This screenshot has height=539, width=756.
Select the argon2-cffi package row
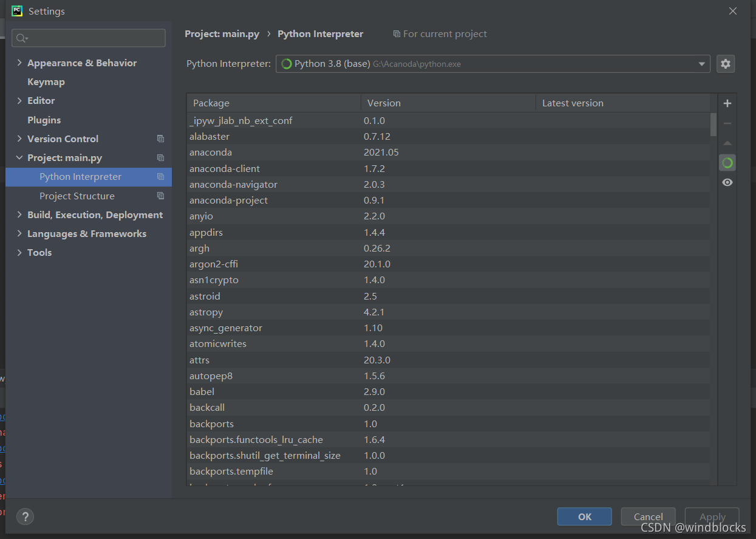(x=448, y=264)
